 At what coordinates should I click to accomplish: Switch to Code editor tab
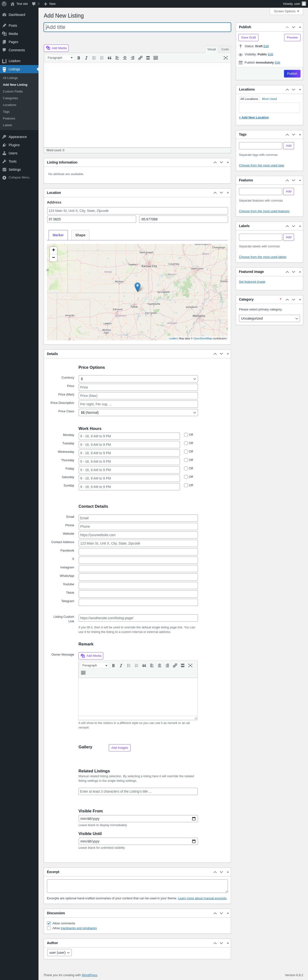225,49
